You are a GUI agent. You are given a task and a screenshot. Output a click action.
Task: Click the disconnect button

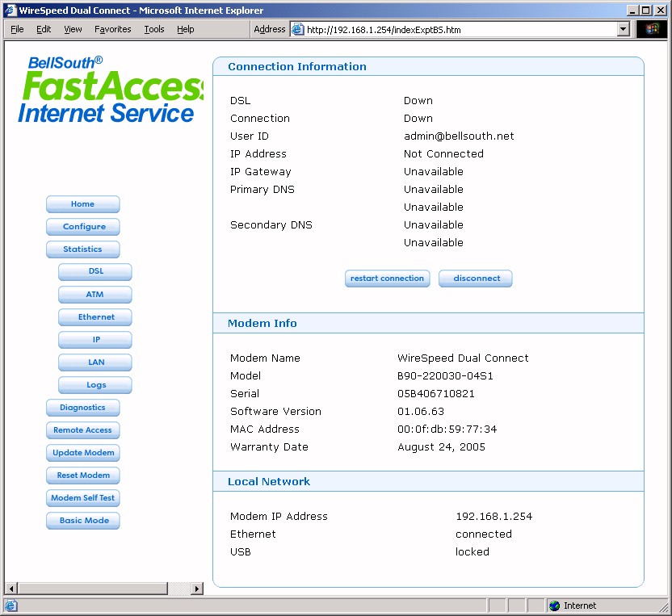click(x=476, y=279)
